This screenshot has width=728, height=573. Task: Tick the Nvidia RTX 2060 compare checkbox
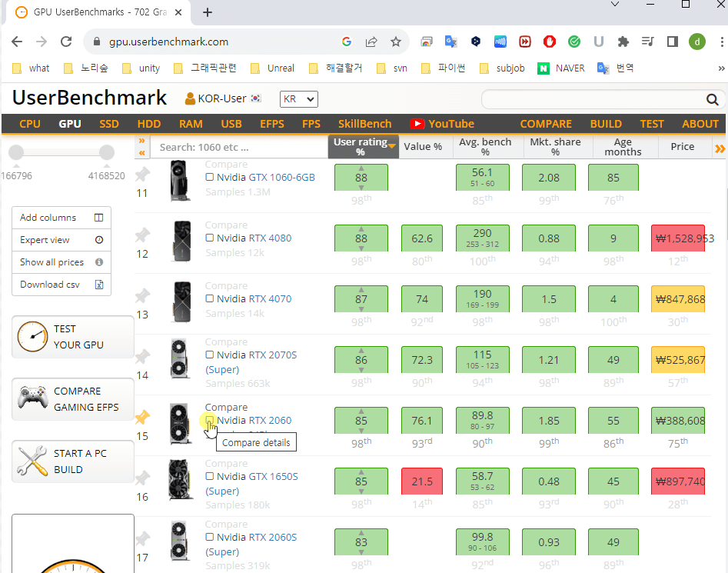coord(209,420)
